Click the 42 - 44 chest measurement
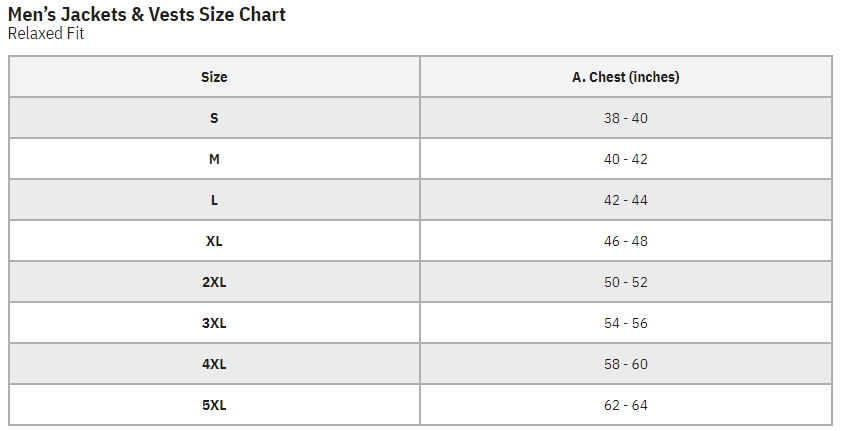Image resolution: width=841 pixels, height=431 pixels. (625, 200)
